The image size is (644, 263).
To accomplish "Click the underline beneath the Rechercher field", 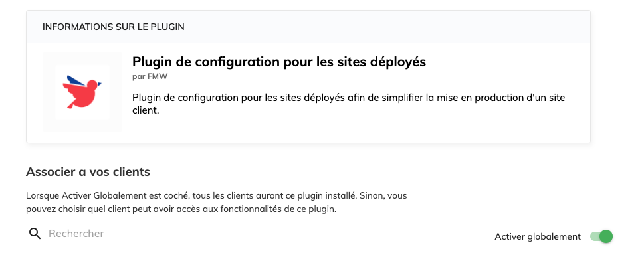I will coord(100,244).
